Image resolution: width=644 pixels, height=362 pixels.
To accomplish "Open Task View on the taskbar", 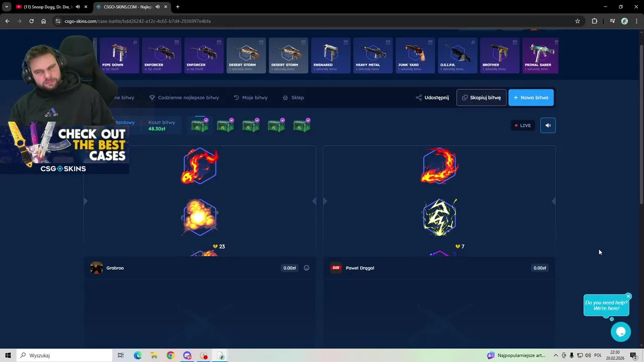I will [121, 355].
